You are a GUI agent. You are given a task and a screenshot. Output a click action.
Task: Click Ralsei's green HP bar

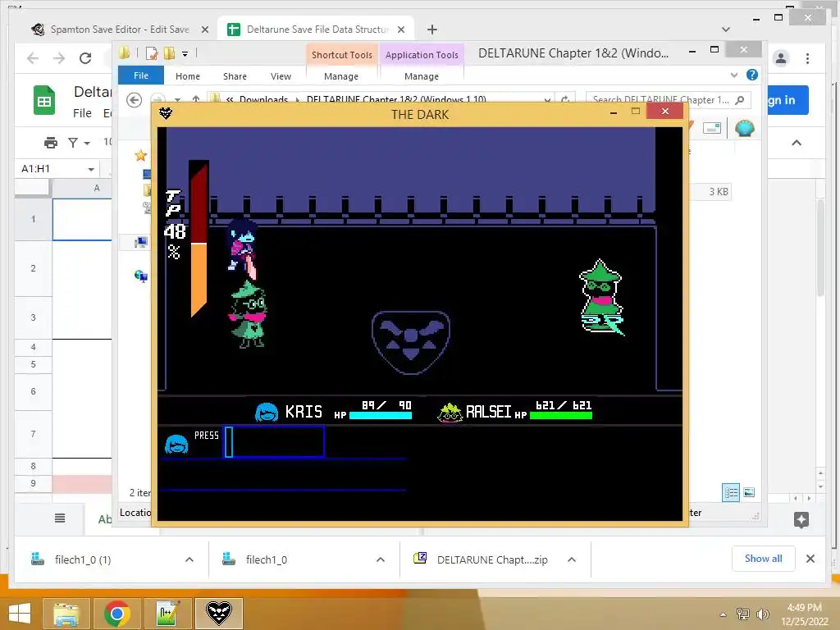tap(561, 415)
